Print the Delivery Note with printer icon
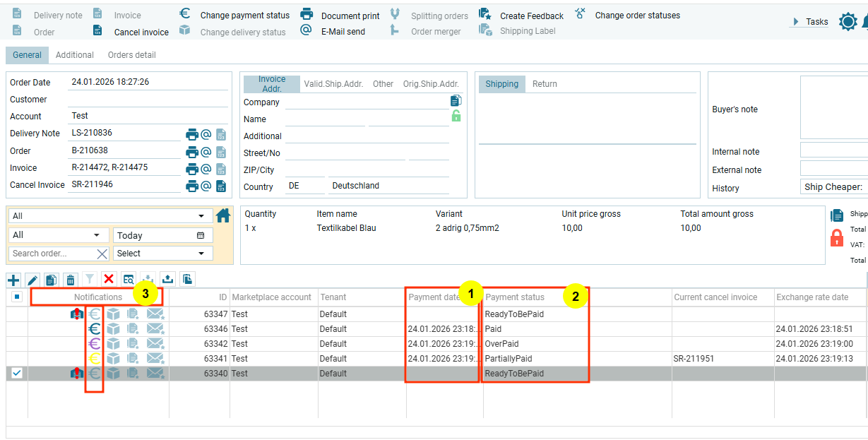868x440 pixels. click(191, 134)
